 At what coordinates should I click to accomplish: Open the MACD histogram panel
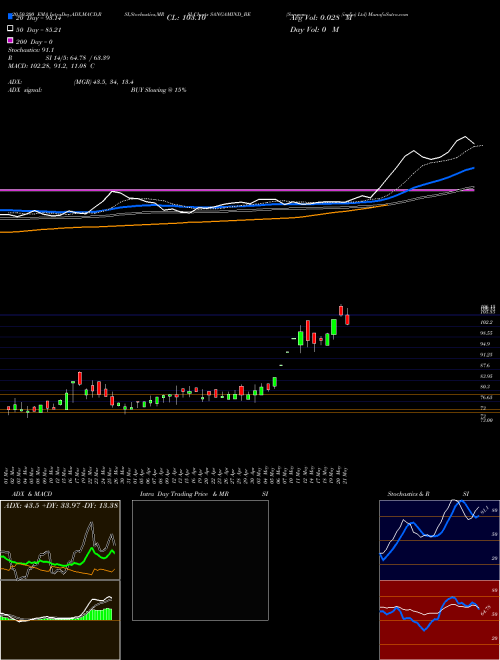[x=60, y=620]
